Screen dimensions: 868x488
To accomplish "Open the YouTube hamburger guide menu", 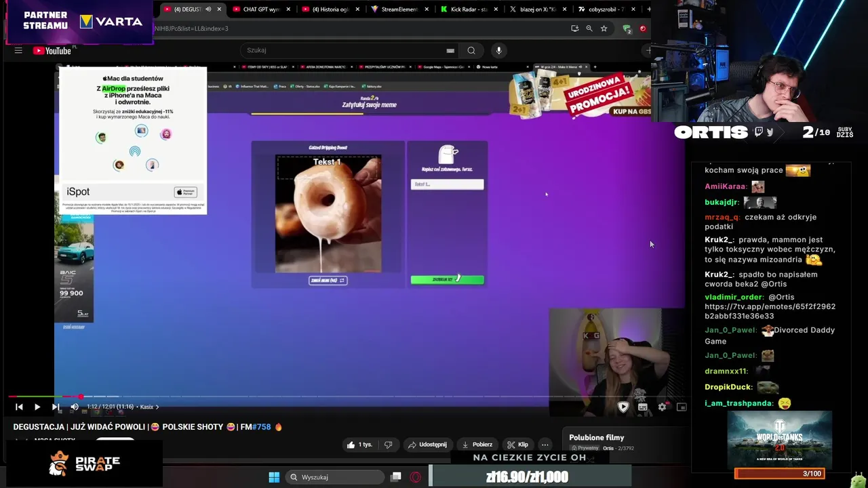I will point(18,50).
